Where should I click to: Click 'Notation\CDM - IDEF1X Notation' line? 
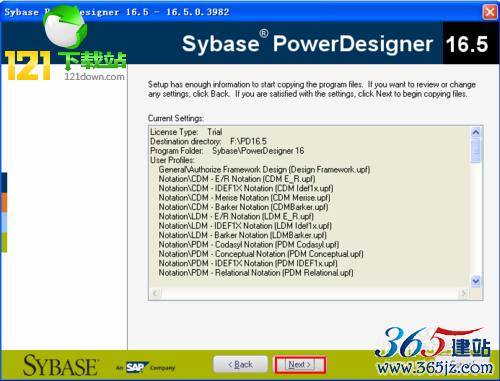click(246, 188)
